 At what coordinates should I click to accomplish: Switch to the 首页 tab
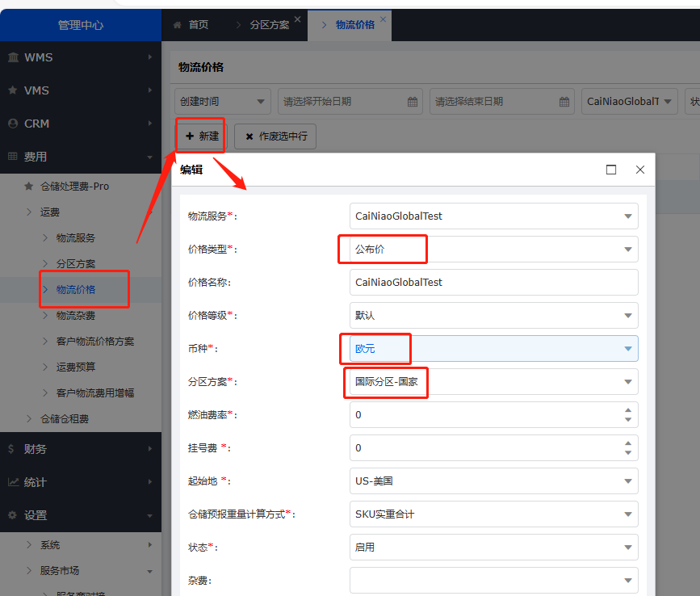[191, 25]
